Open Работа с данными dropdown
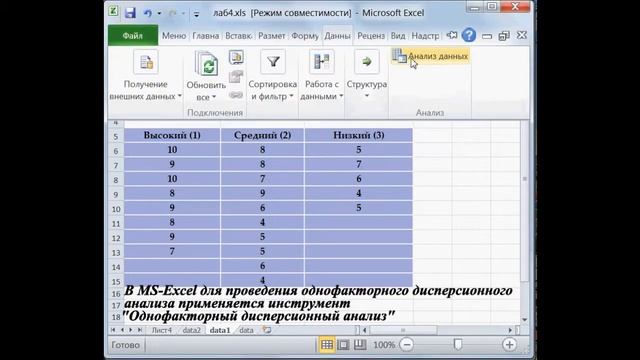The image size is (640, 360). [322, 76]
